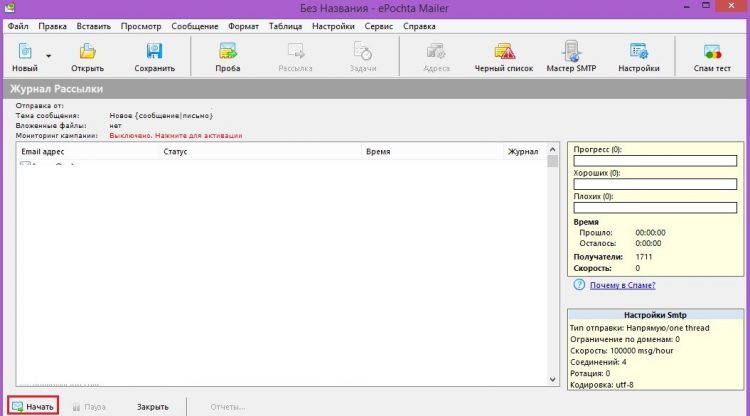The height and width of the screenshot is (416, 750).
Task: Click the recipients count 1711
Action: [644, 257]
